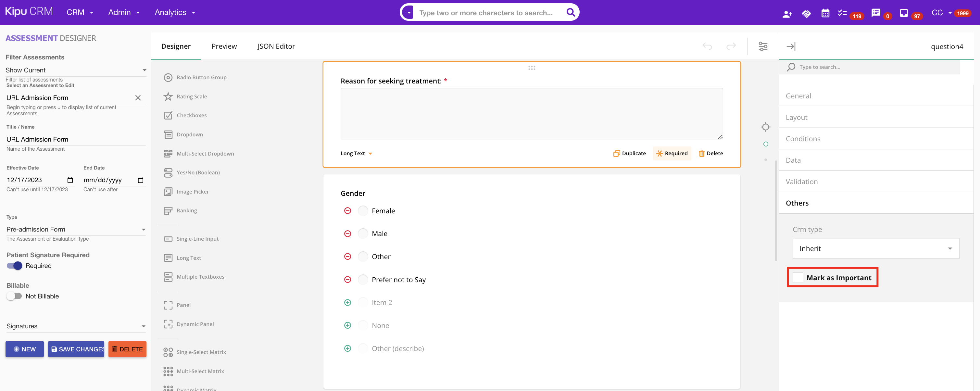Click the add user icon in header
Viewport: 980px width, 391px height.
787,14
